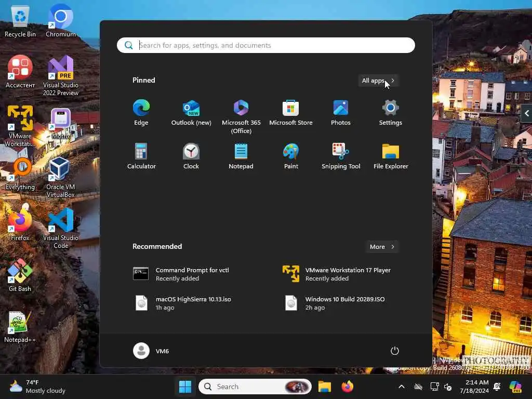532x399 pixels.
Task: Open the network tray icon
Action: pyautogui.click(x=434, y=387)
